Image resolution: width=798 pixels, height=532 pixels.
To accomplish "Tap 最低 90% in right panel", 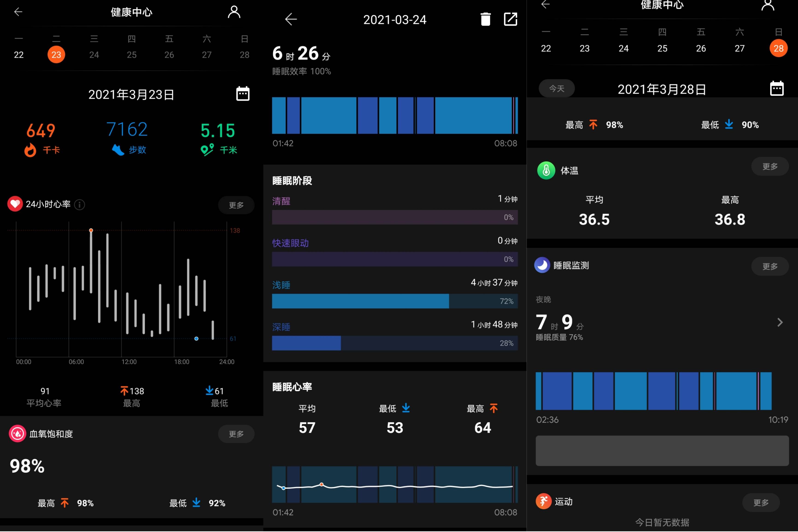I will coord(730,125).
